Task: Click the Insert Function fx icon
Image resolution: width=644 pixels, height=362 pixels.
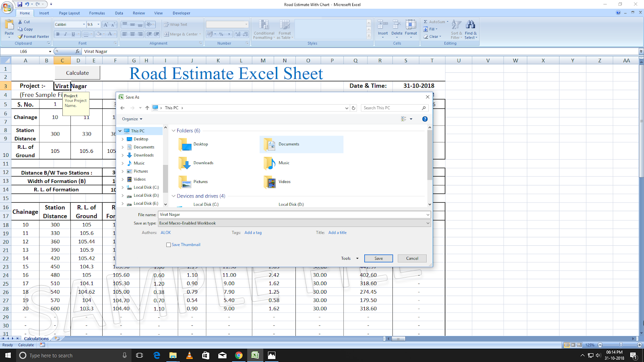Action: 78,51
